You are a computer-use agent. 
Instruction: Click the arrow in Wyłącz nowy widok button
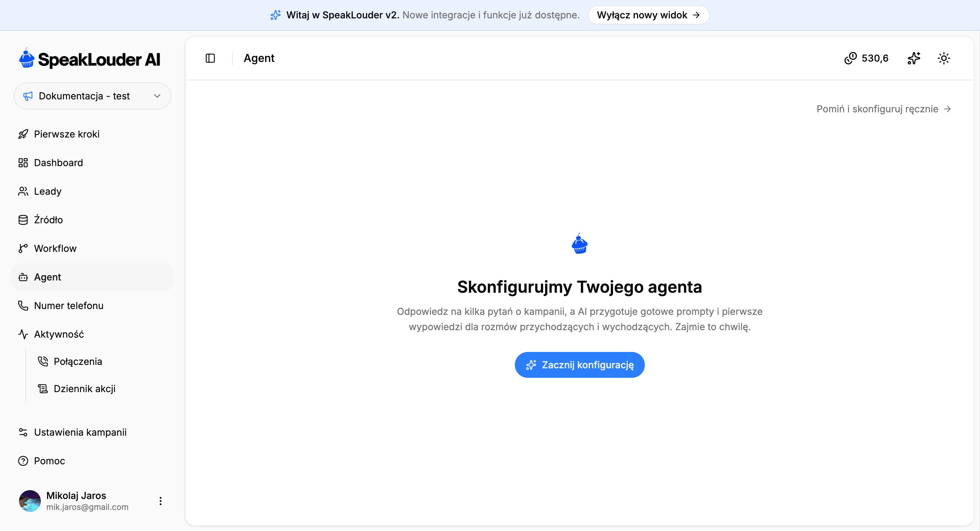[696, 15]
